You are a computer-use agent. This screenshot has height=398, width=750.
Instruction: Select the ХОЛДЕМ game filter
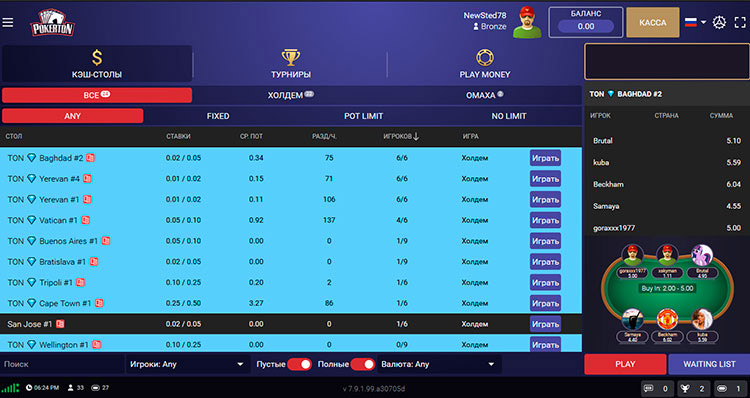coord(291,95)
